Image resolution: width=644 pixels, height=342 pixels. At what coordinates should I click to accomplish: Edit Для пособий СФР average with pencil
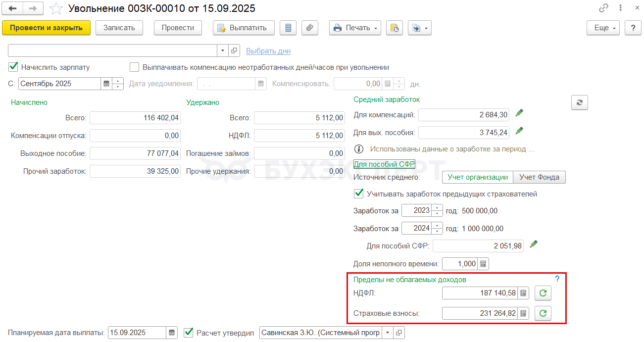coord(533,244)
